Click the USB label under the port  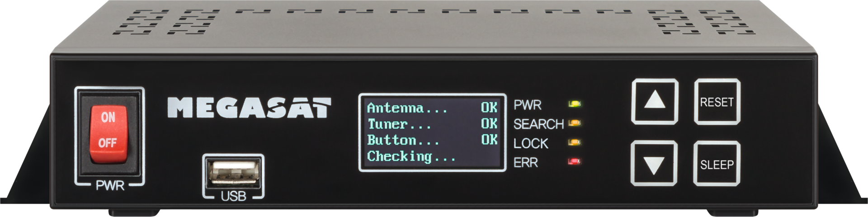(233, 196)
